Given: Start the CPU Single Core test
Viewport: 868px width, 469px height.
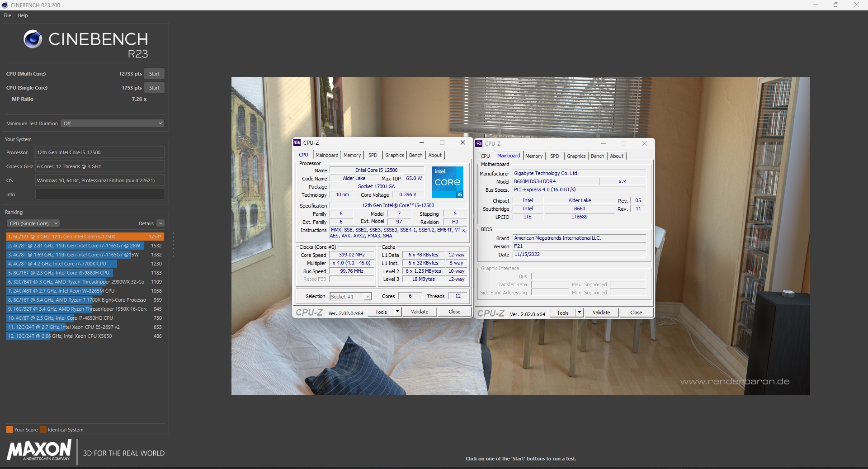Looking at the screenshot, I should 154,88.
